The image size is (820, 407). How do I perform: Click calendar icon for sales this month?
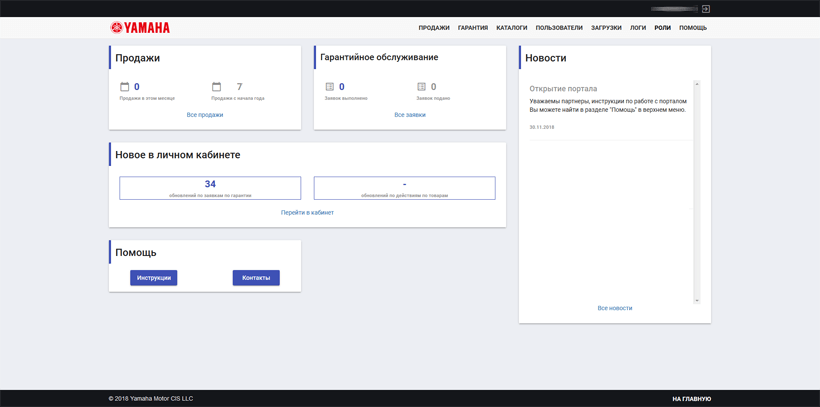[125, 87]
